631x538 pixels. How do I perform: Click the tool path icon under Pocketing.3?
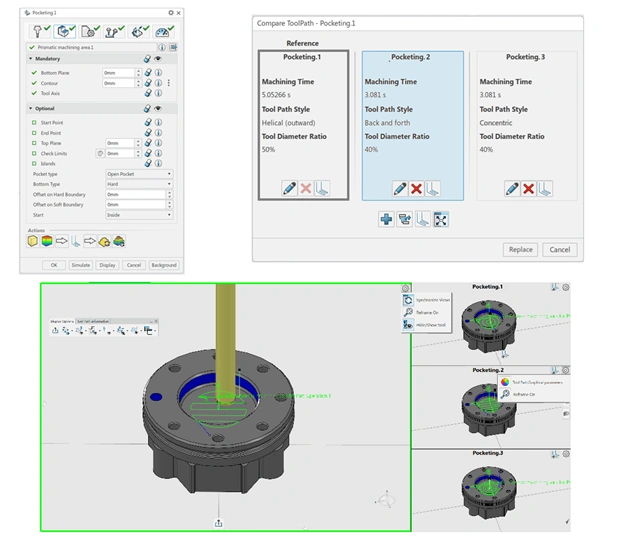pos(544,188)
